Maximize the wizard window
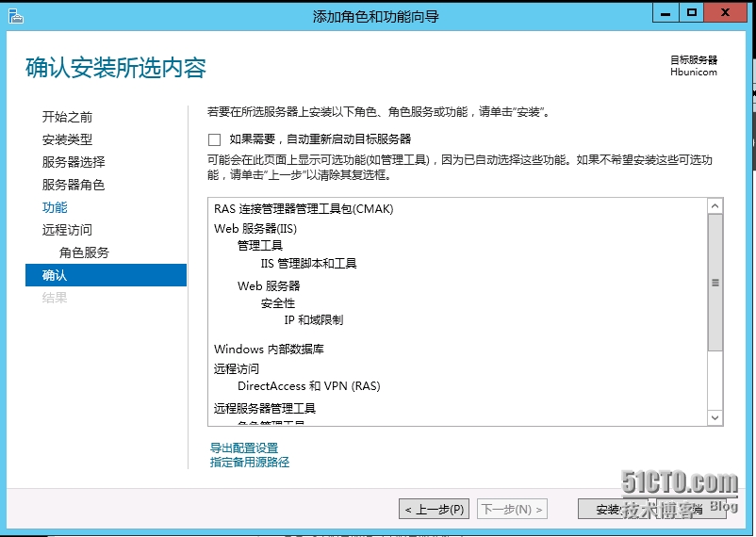The height and width of the screenshot is (537, 756). pyautogui.click(x=692, y=13)
